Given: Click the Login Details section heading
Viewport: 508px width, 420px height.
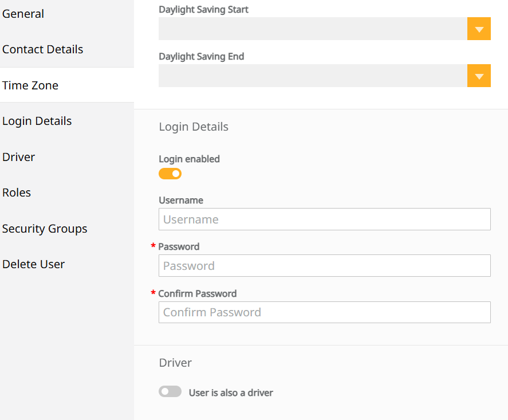Looking at the screenshot, I should (x=194, y=127).
